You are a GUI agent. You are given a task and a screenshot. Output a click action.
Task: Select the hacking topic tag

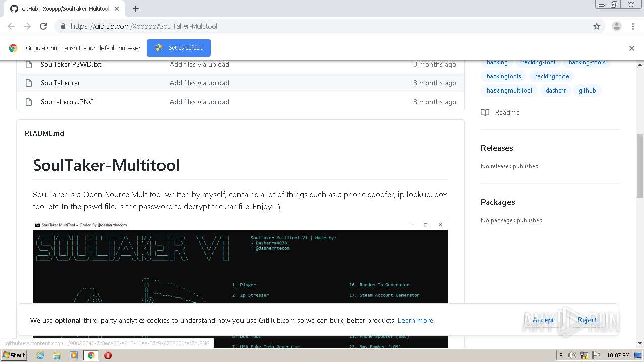pyautogui.click(x=497, y=62)
